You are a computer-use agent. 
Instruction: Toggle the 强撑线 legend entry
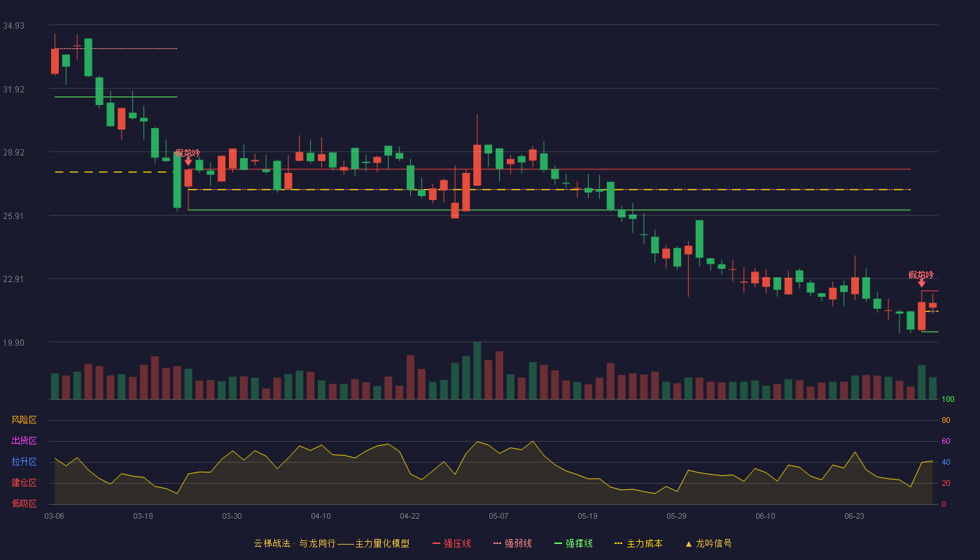573,543
